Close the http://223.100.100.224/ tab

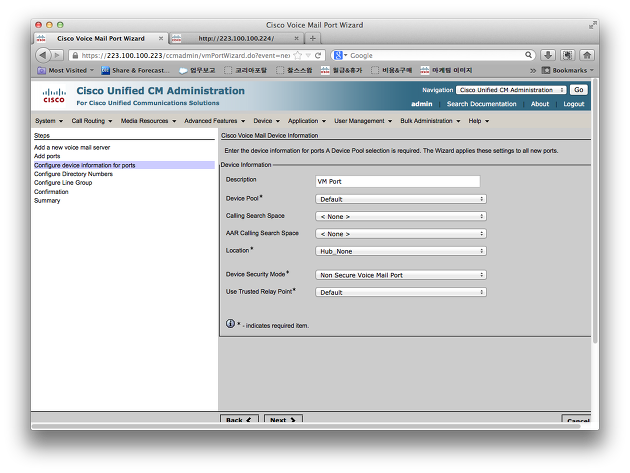click(x=297, y=39)
